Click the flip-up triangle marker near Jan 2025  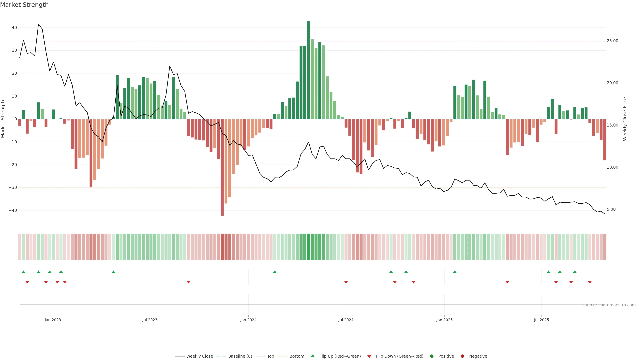point(455,272)
